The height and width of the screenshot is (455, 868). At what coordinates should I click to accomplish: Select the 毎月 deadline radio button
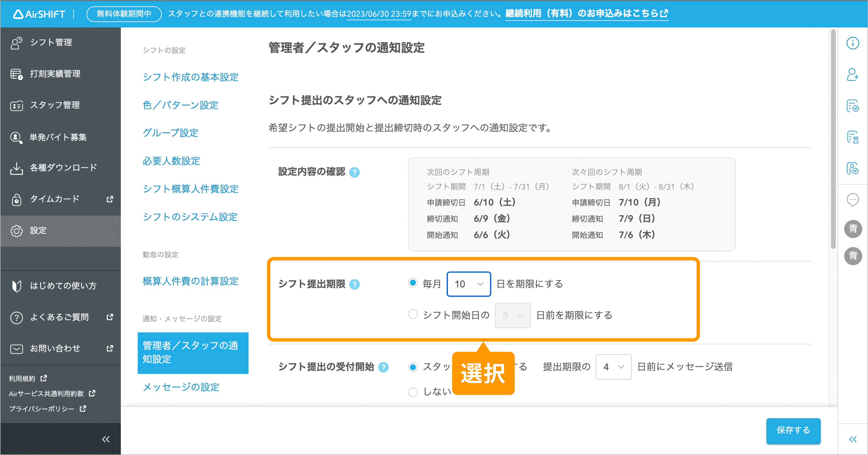pyautogui.click(x=413, y=283)
